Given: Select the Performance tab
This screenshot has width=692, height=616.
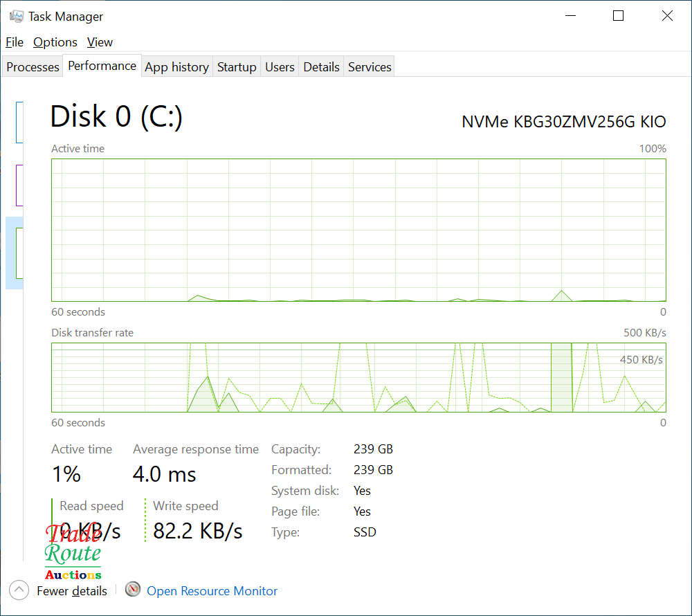Looking at the screenshot, I should point(102,65).
